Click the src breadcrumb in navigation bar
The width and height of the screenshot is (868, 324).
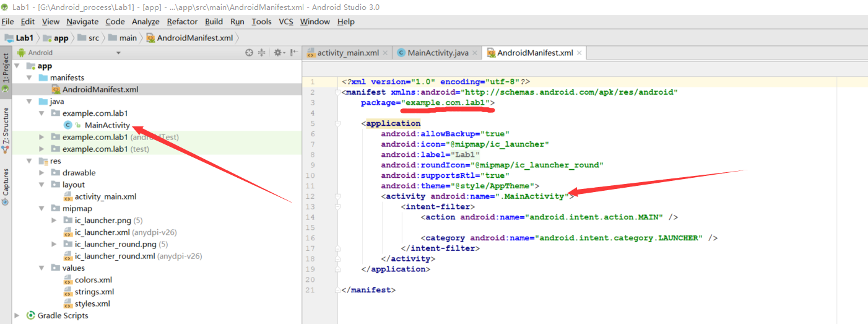click(89, 38)
